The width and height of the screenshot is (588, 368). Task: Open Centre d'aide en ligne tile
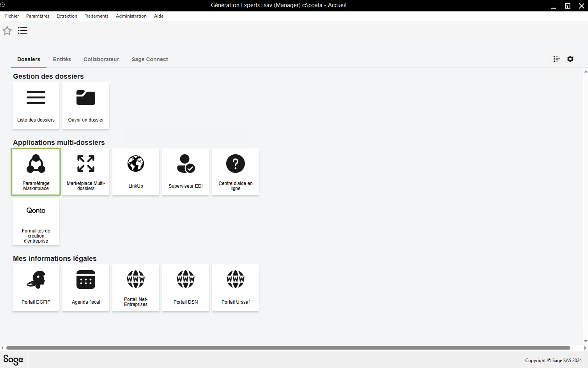pyautogui.click(x=235, y=172)
